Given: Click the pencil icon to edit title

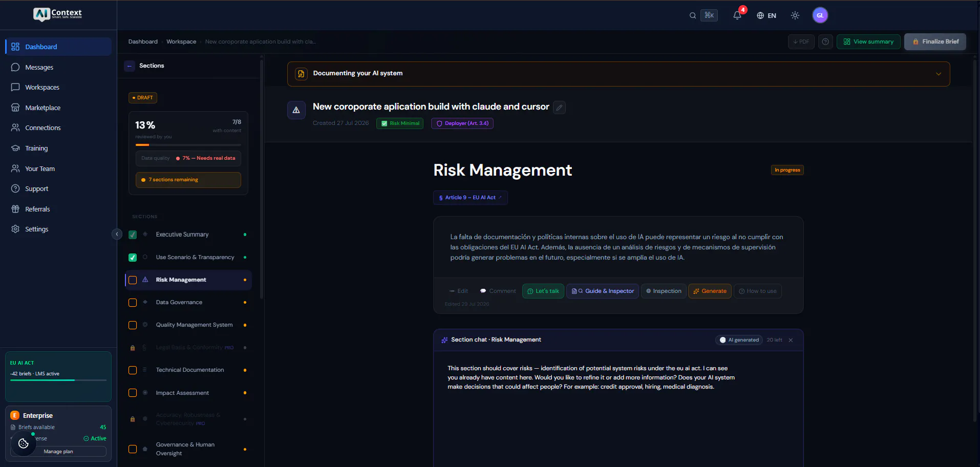Looking at the screenshot, I should 559,108.
